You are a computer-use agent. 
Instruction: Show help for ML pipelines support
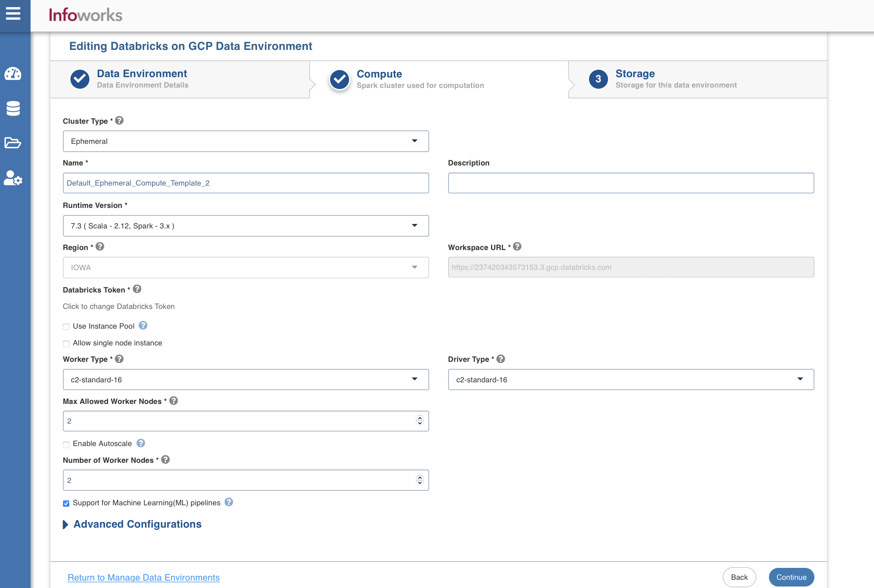tap(229, 502)
